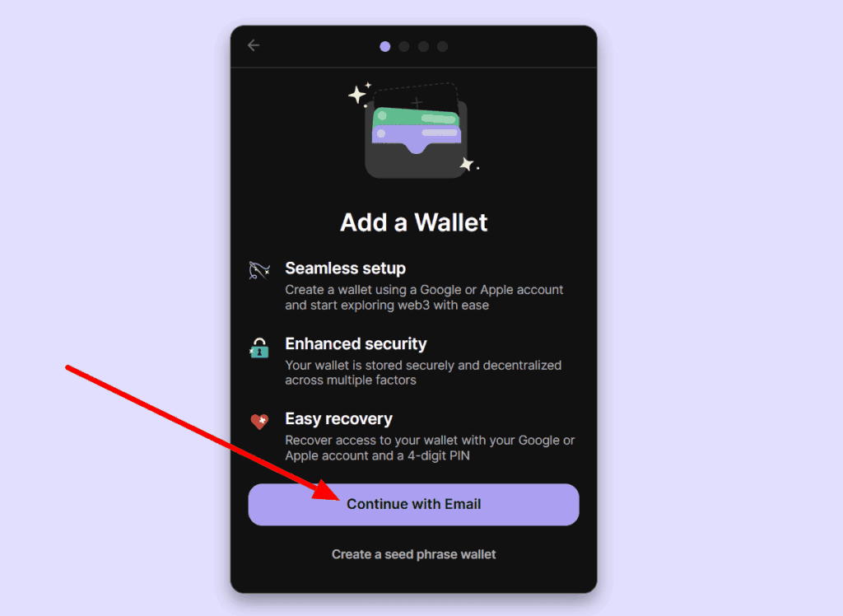843x616 pixels.
Task: Click the Easy recovery heart icon
Action: 259,422
